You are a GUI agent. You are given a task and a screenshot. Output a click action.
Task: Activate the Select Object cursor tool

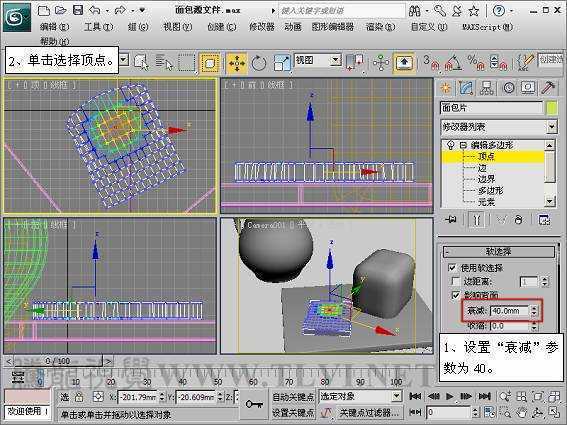[x=141, y=62]
